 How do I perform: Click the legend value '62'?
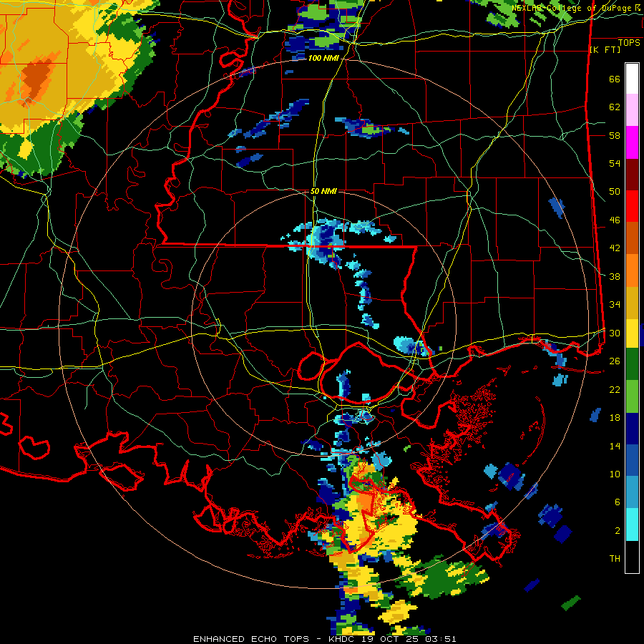point(615,107)
